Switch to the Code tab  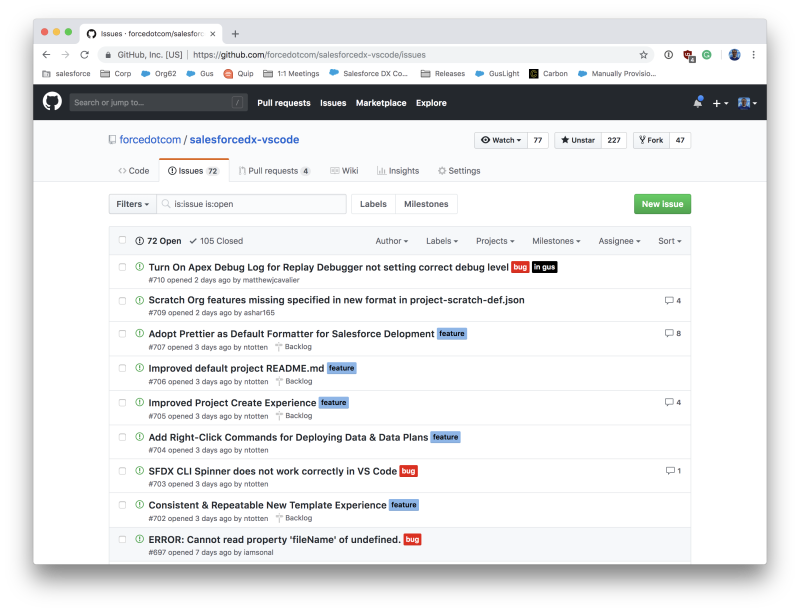point(134,171)
